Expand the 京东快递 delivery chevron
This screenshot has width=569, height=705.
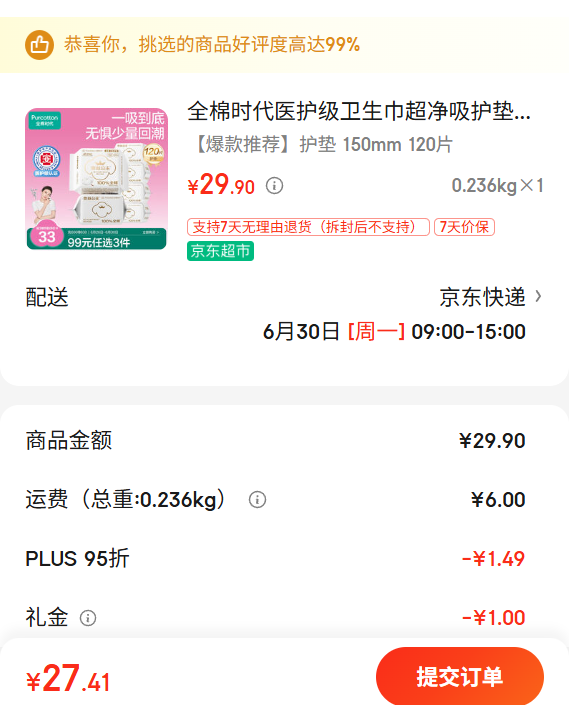538,297
